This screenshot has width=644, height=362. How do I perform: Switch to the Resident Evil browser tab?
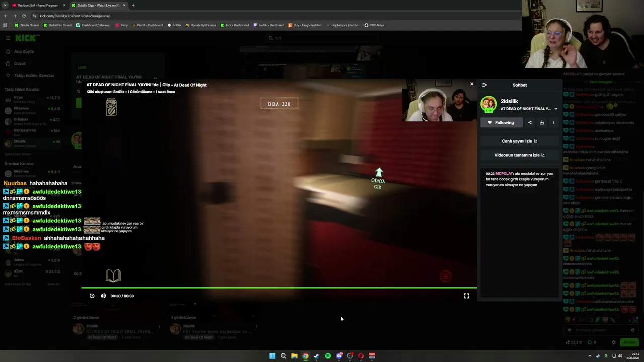click(x=38, y=5)
